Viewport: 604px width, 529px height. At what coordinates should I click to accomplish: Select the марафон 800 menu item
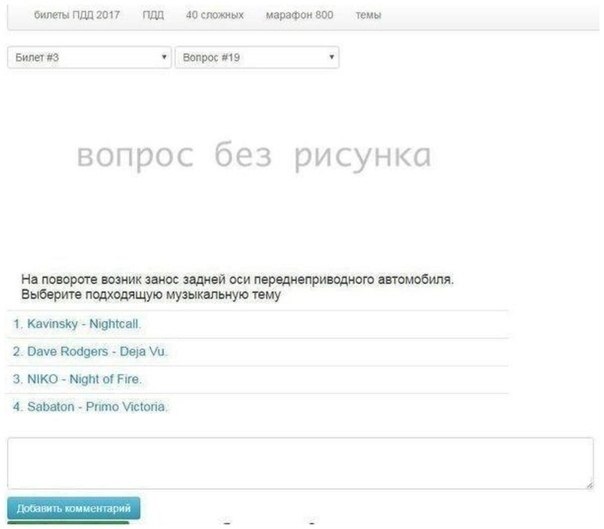pyautogui.click(x=299, y=15)
